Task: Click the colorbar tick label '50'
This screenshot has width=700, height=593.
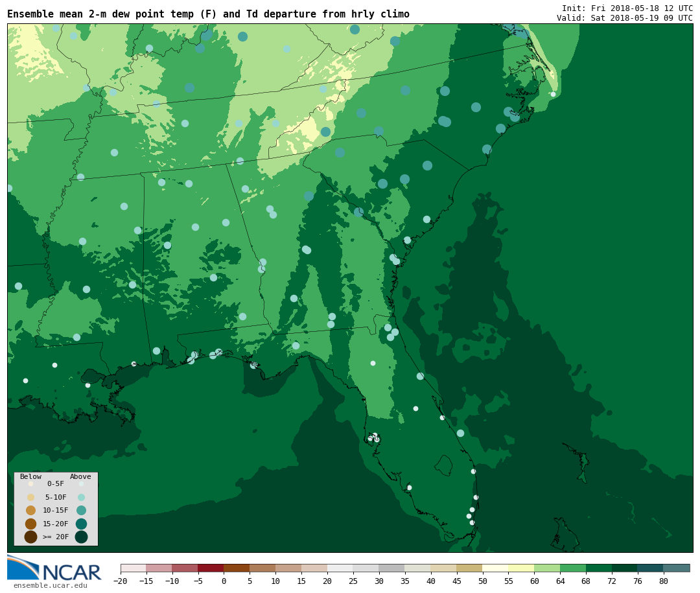Action: point(483,581)
